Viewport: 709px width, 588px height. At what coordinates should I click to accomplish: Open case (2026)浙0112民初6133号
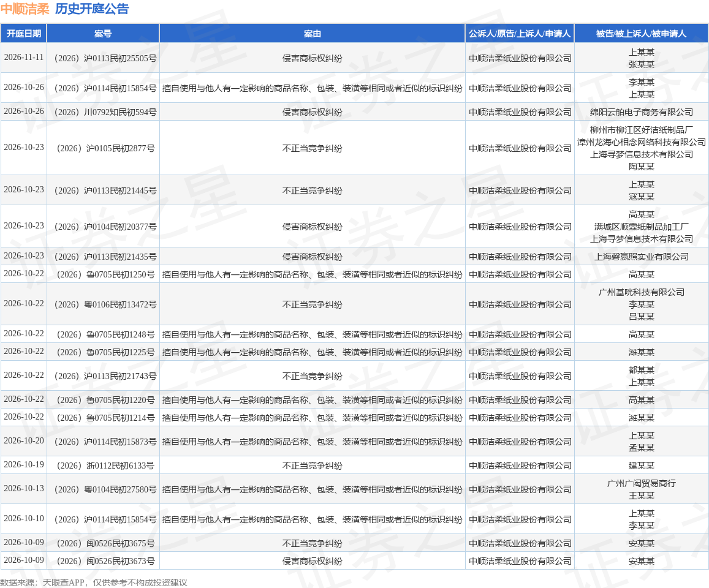coord(105,466)
